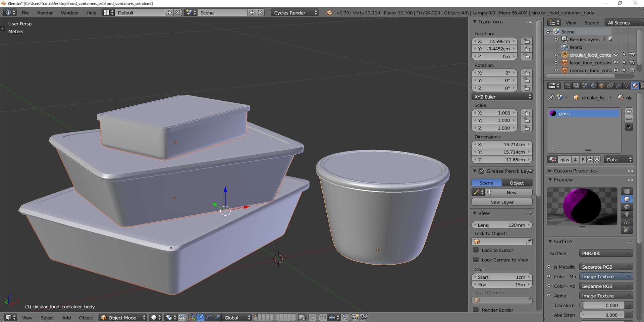This screenshot has height=322, width=644.
Task: Click the OpenGL render image camera icon
Action: [x=355, y=317]
